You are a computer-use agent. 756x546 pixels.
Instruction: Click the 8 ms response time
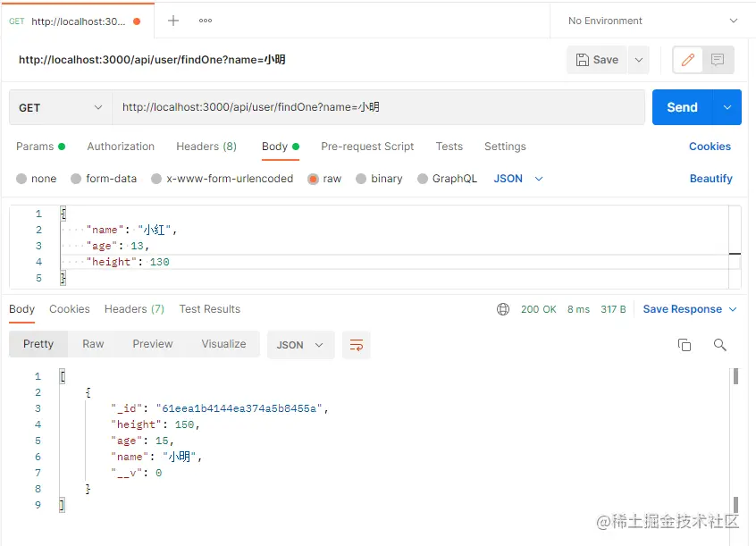pos(578,309)
